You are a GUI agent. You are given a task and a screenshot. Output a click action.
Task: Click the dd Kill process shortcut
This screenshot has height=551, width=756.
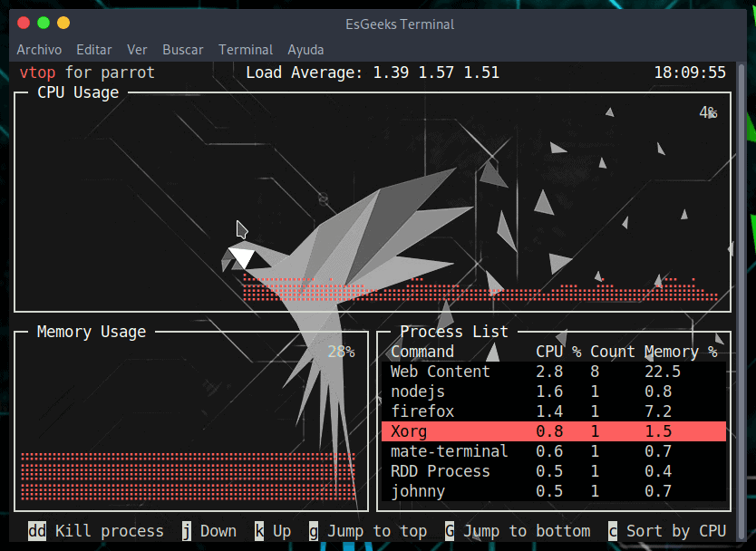(96, 531)
